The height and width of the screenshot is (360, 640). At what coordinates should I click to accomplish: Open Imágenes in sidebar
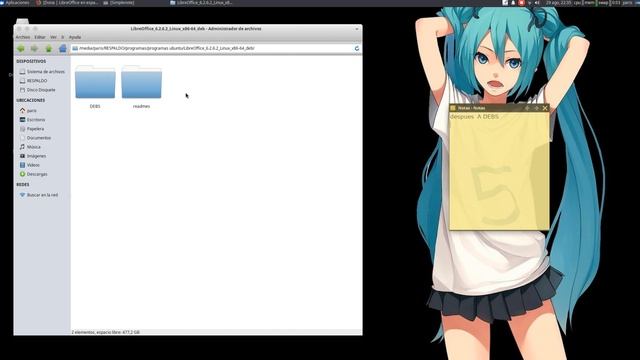coord(33,156)
